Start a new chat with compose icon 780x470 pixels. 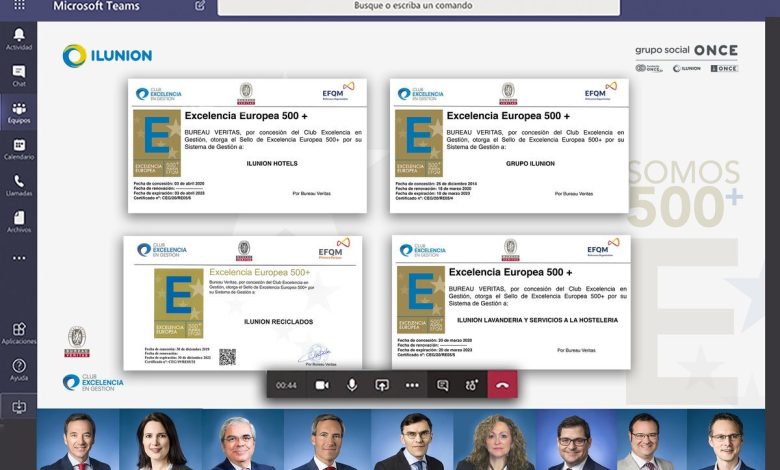coord(200,6)
